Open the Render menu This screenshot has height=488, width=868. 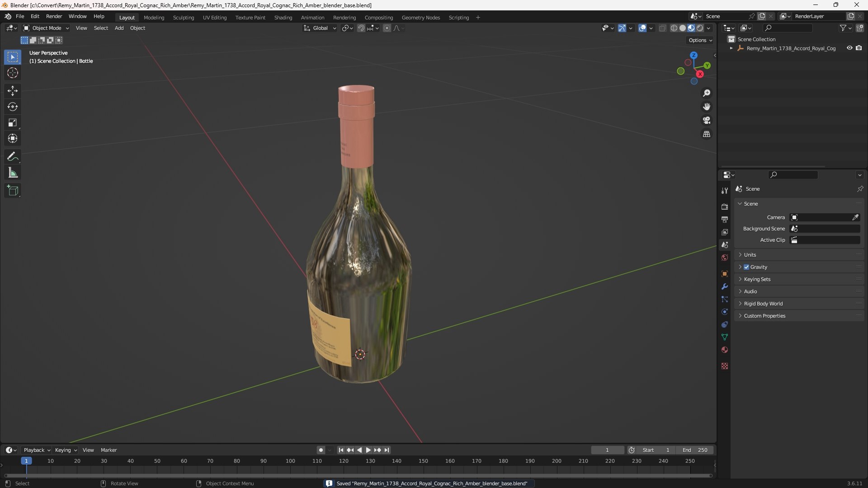click(x=54, y=16)
